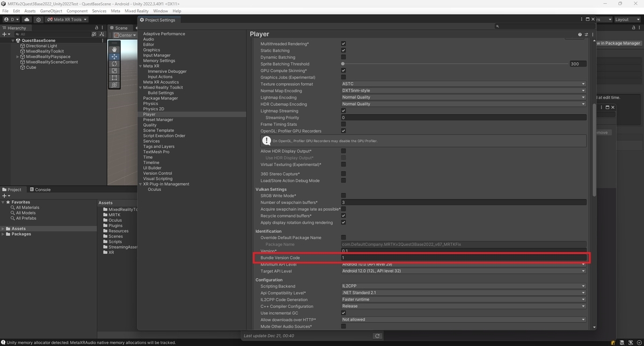
Task: Select Quality in Project Settings sidebar
Action: pos(150,125)
